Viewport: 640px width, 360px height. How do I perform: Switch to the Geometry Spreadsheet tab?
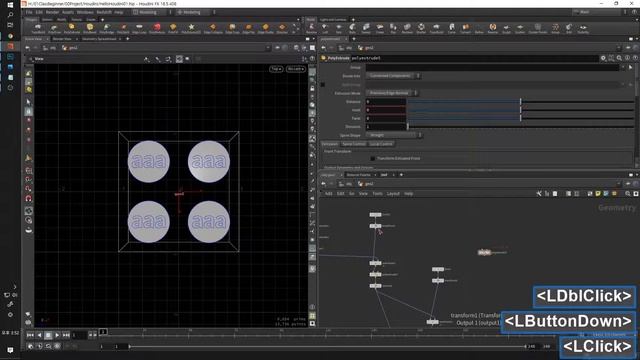[99, 39]
